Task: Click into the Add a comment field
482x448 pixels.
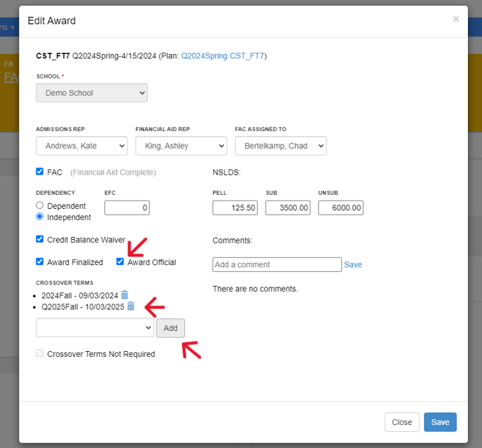Action: 277,264
